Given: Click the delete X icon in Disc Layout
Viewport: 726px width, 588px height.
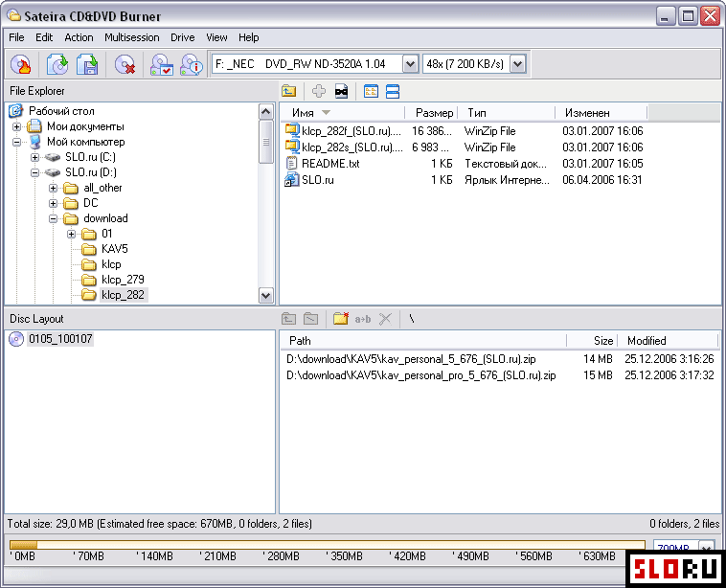Looking at the screenshot, I should [385, 319].
